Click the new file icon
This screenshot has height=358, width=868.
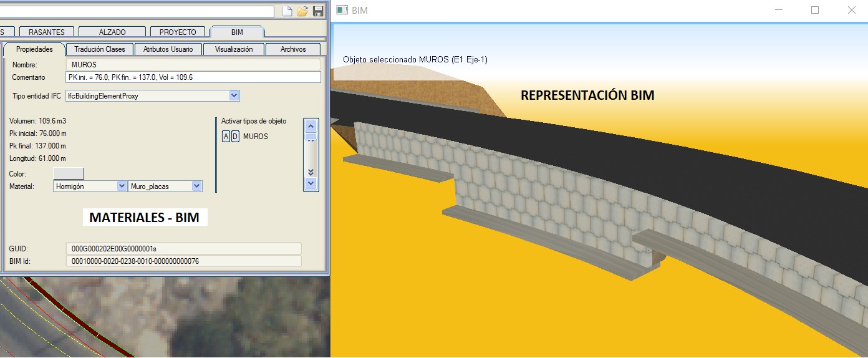[287, 11]
